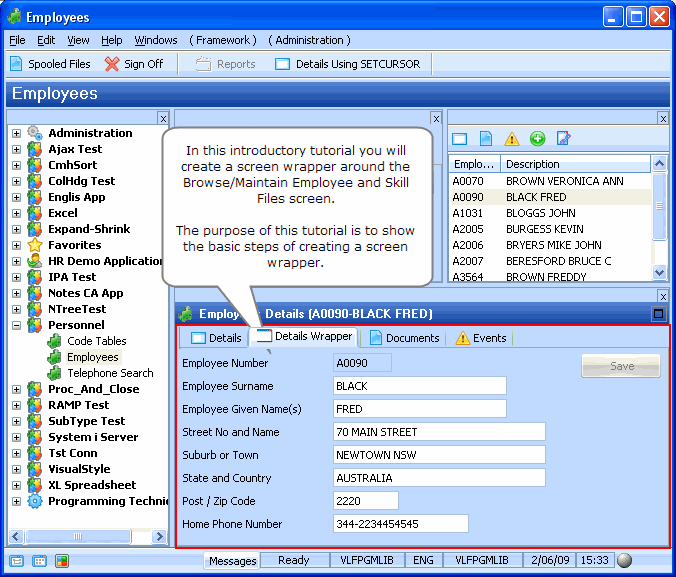Image resolution: width=676 pixels, height=577 pixels.
Task: Open Spooled Files from the toolbar
Action: [x=50, y=64]
